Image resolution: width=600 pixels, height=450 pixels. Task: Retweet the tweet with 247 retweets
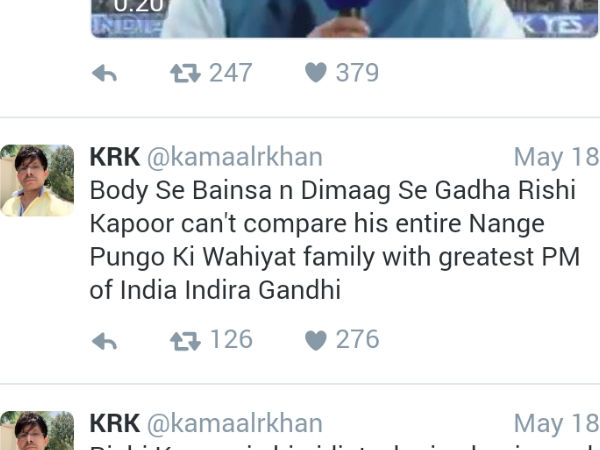coord(185,73)
